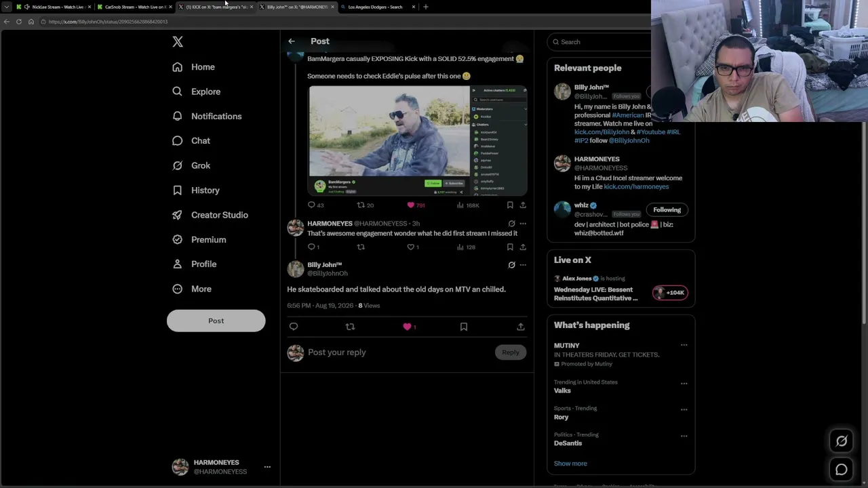Viewport: 868px width, 488px height.
Task: Open the @BillyJohnOh handle on the post
Action: pos(328,274)
